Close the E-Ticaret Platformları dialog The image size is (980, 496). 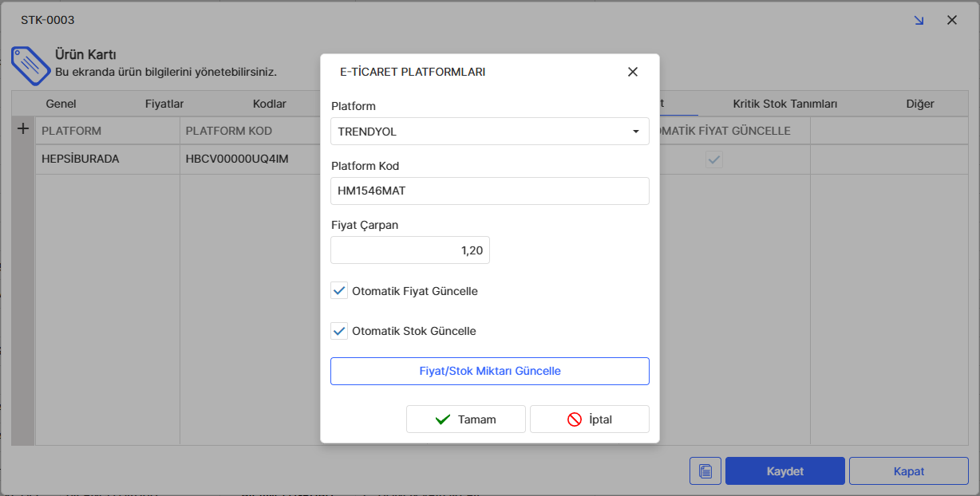[x=633, y=72]
